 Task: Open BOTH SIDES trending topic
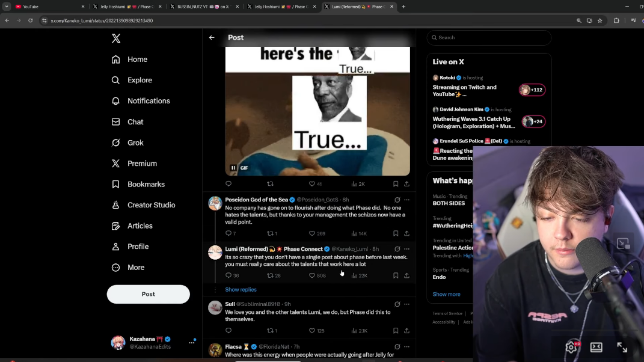pos(449,203)
